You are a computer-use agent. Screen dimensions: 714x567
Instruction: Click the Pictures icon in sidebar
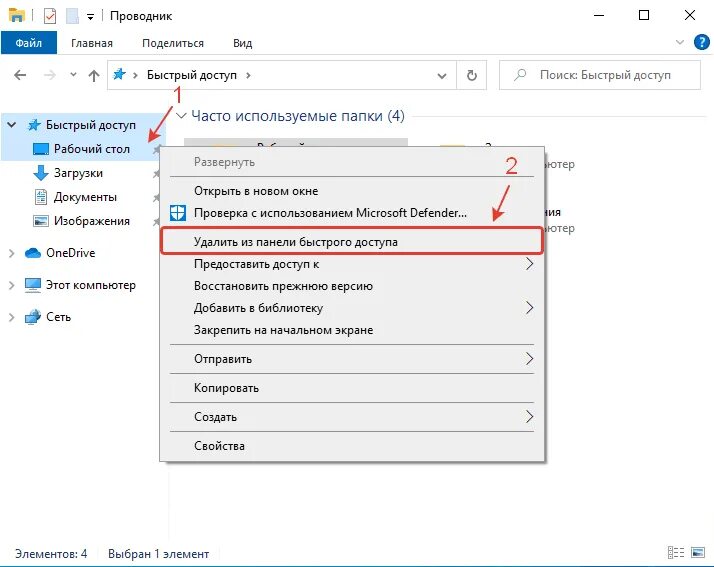click(41, 221)
